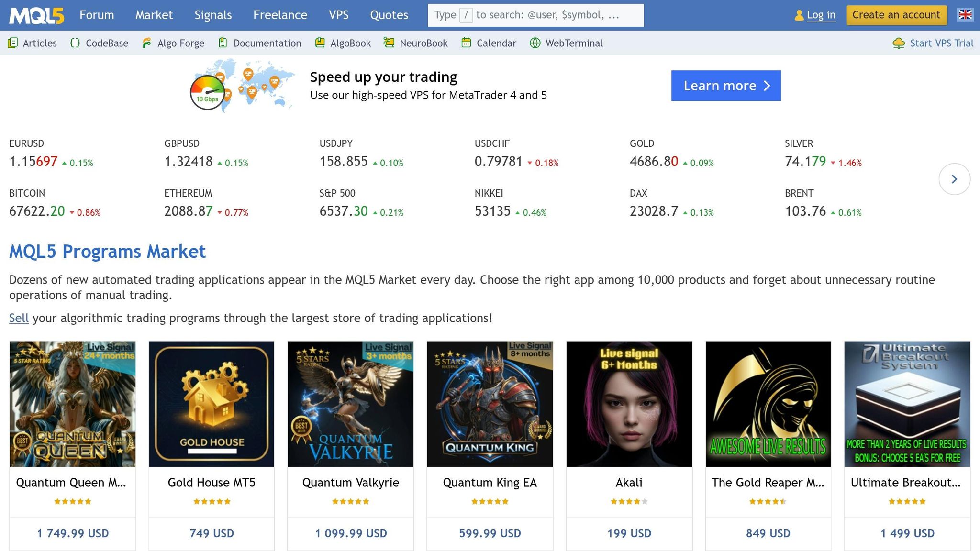The width and height of the screenshot is (980, 551).
Task: Click the Gold House MT5 product title
Action: click(212, 483)
